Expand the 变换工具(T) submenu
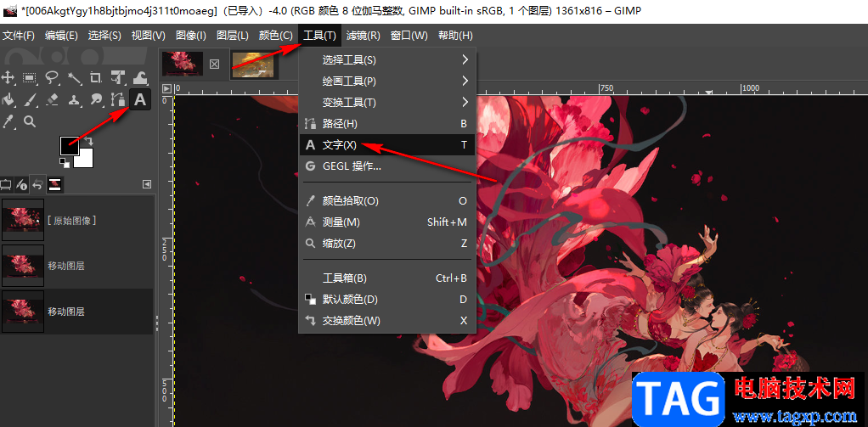 387,103
